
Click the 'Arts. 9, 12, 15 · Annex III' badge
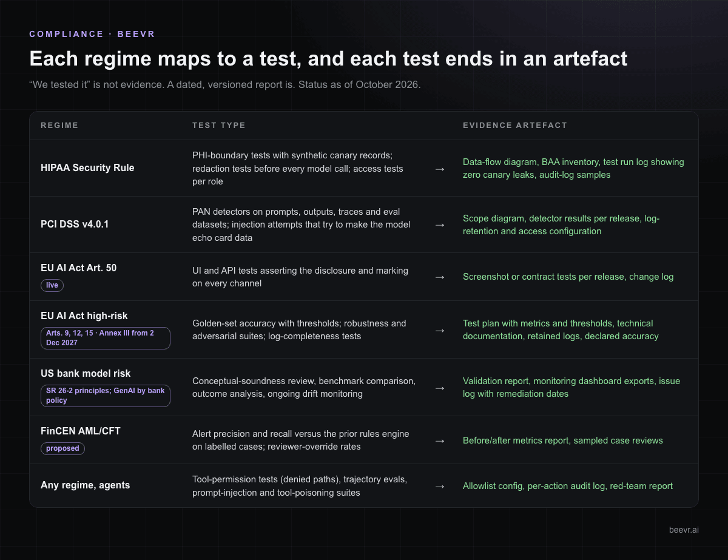106,338
